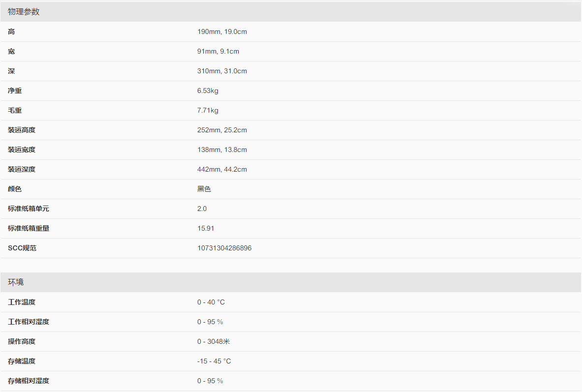Click the 310mm, 31.0cm depth value
Screen dimensions: 582x392
point(222,71)
